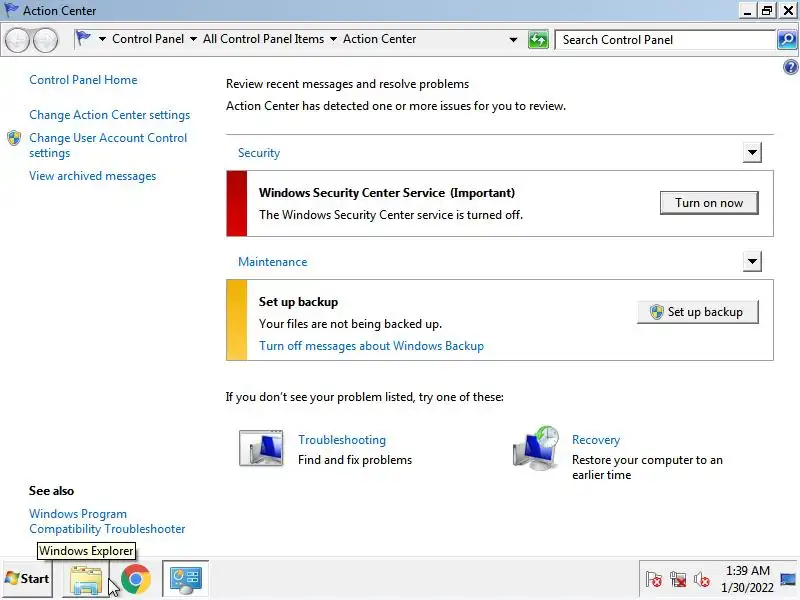
Task: Click the shield icon beside User Account Control
Action: pos(14,138)
